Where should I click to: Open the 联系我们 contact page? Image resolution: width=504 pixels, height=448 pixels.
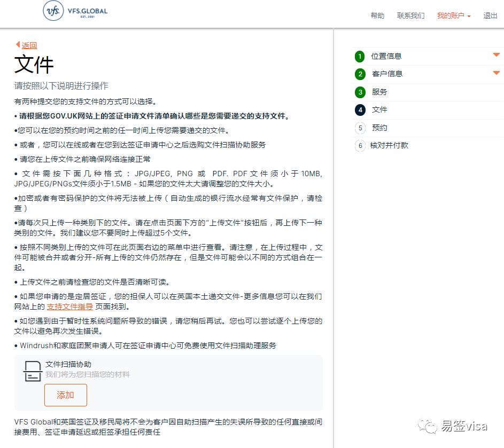(410, 15)
